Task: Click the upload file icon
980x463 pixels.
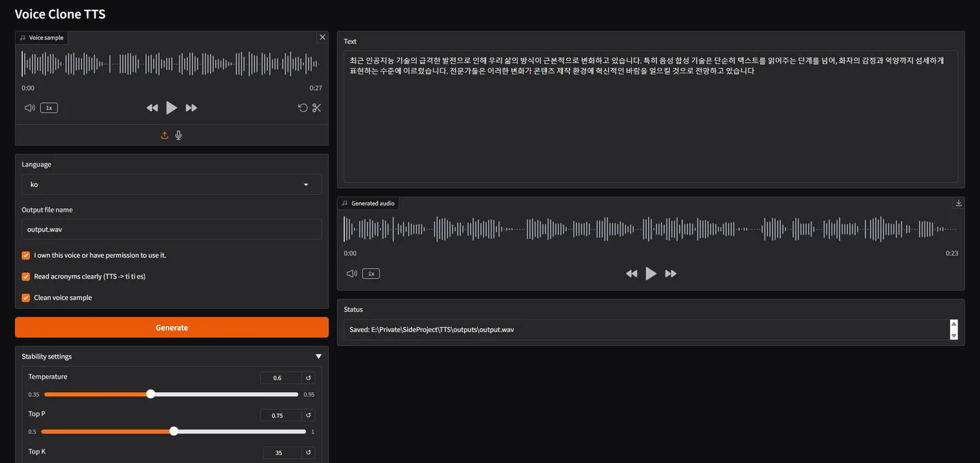Action: point(164,135)
